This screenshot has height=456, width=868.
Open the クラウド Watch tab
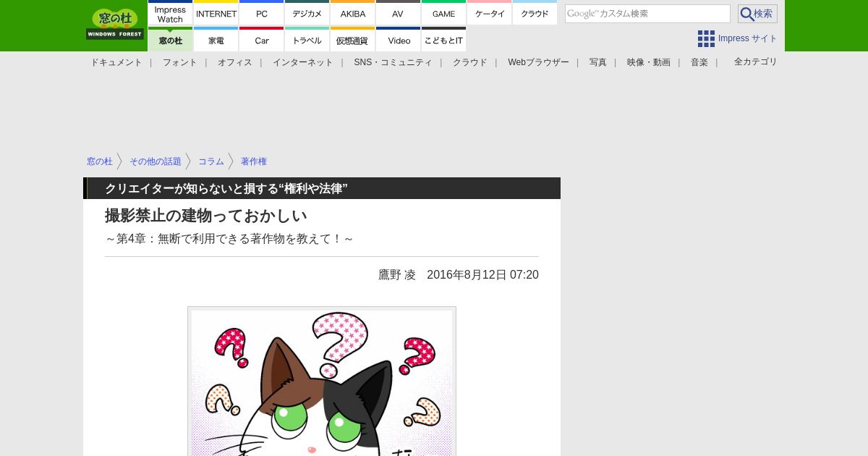click(x=535, y=13)
